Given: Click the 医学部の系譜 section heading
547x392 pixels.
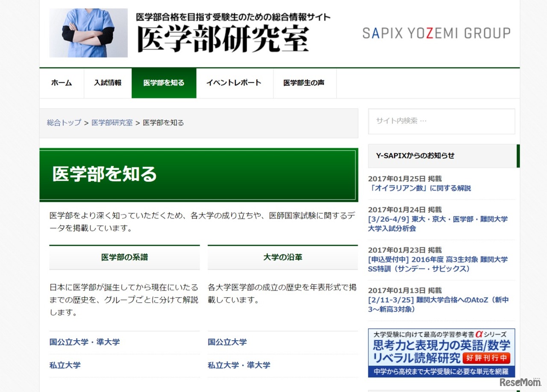Looking at the screenshot, I should click(124, 257).
